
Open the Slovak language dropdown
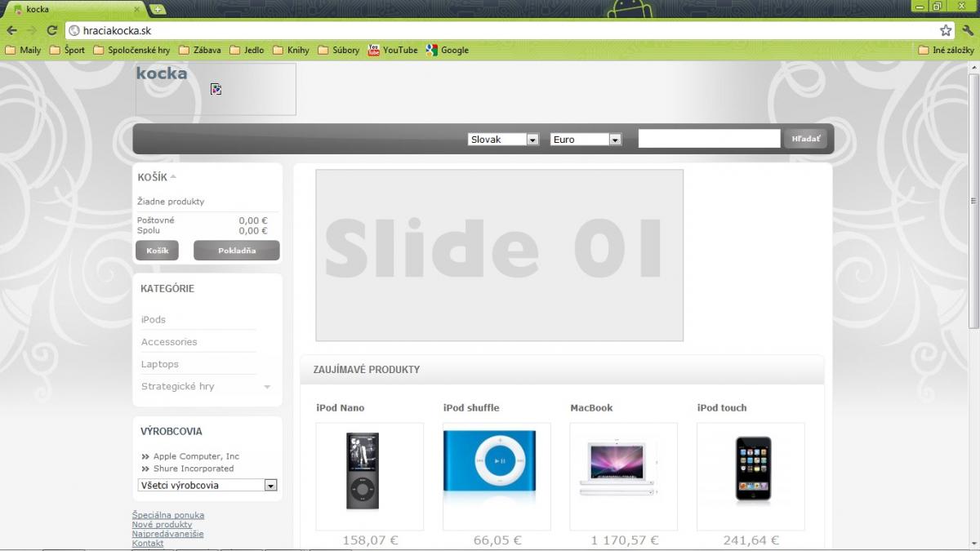(x=504, y=140)
